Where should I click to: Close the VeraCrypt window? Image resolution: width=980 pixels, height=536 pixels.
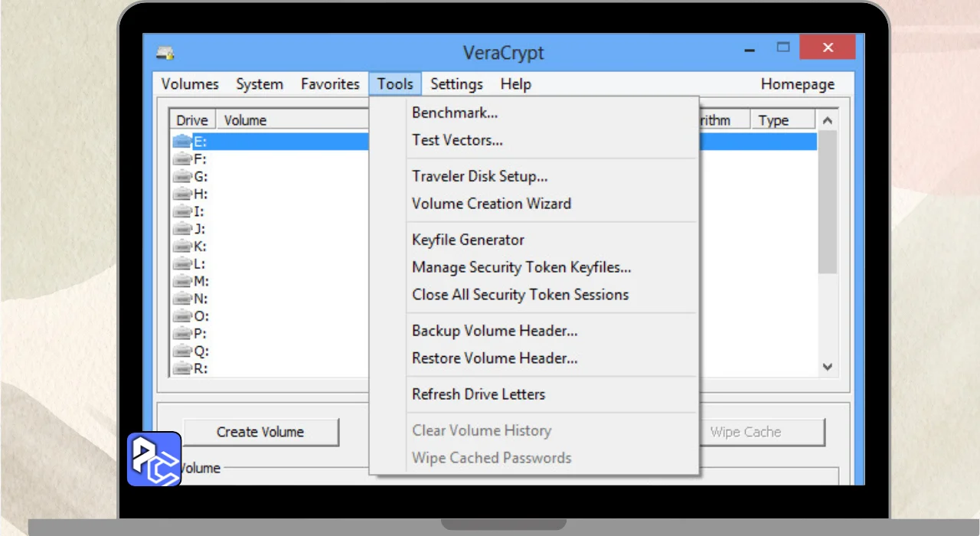coord(828,47)
